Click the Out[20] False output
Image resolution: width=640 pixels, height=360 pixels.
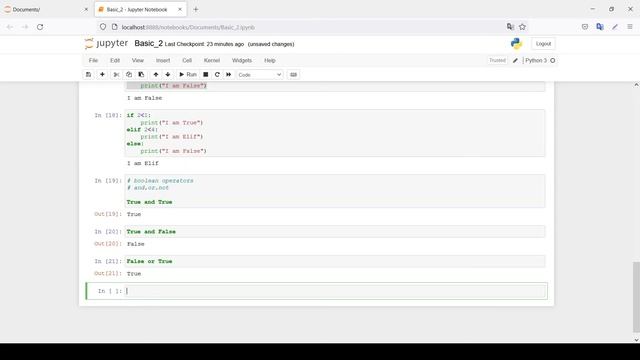point(136,244)
